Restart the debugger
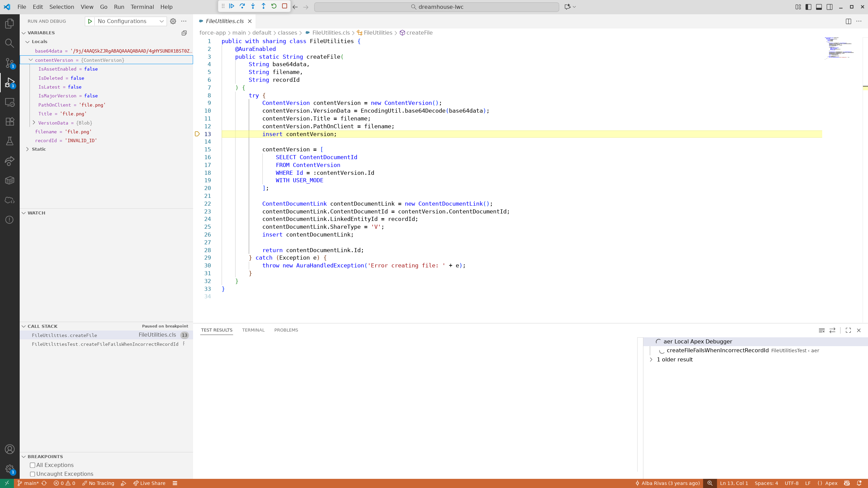Viewport: 868px width, 488px height. tap(274, 6)
